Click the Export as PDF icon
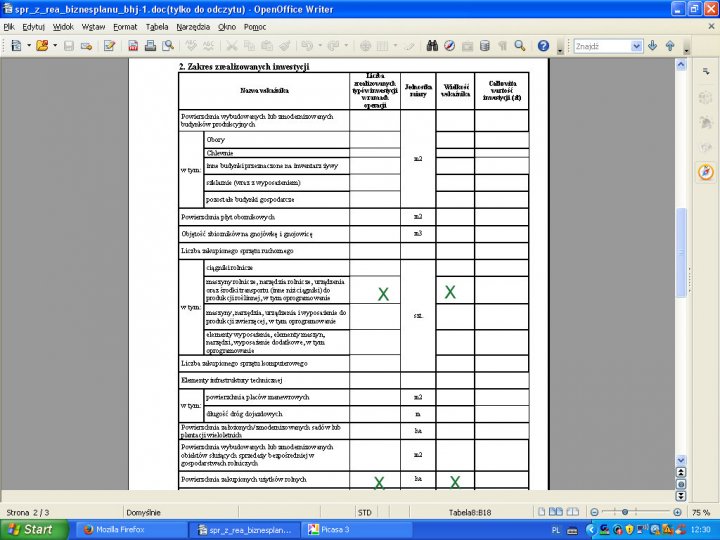720x540 pixels. tap(133, 46)
